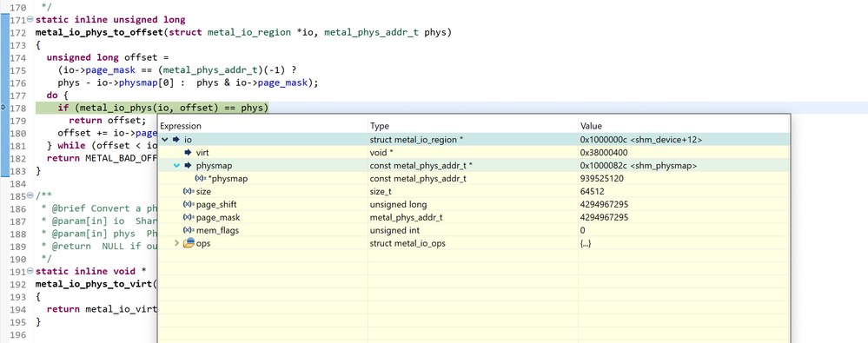868x343 pixels.
Task: Select the page_mask variable row
Action: pyautogui.click(x=474, y=217)
